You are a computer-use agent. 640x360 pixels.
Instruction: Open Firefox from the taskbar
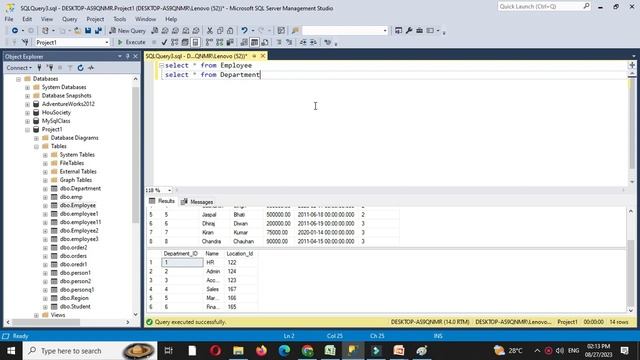(x=261, y=351)
